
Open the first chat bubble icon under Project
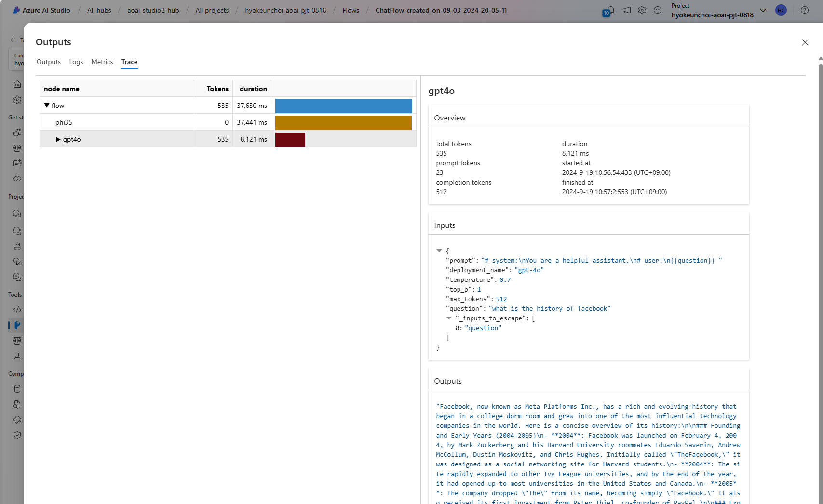[17, 213]
